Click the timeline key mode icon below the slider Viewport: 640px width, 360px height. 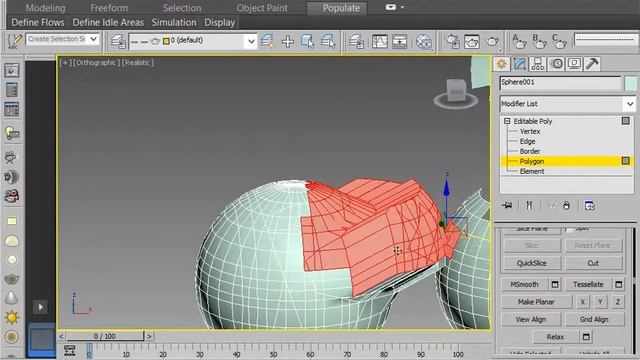click(x=70, y=350)
